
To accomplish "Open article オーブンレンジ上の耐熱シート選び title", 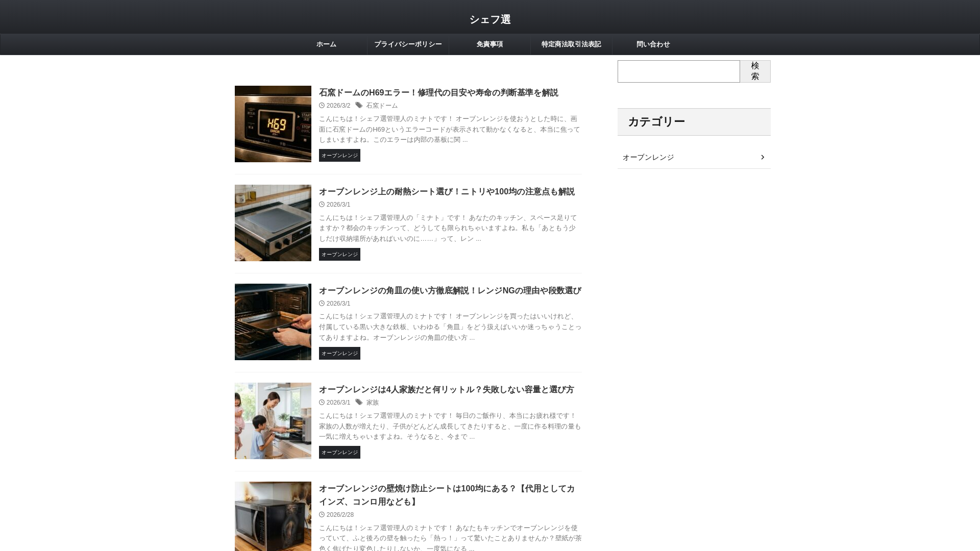I will [447, 192].
